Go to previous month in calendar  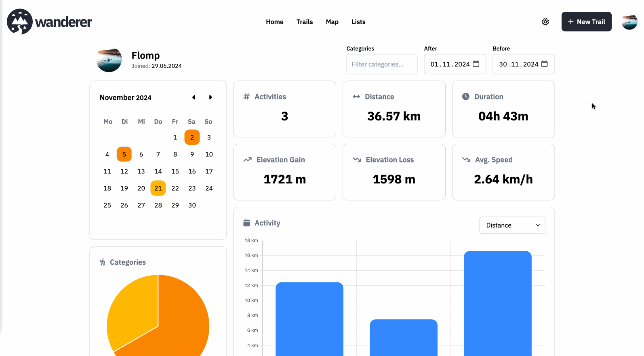point(194,97)
